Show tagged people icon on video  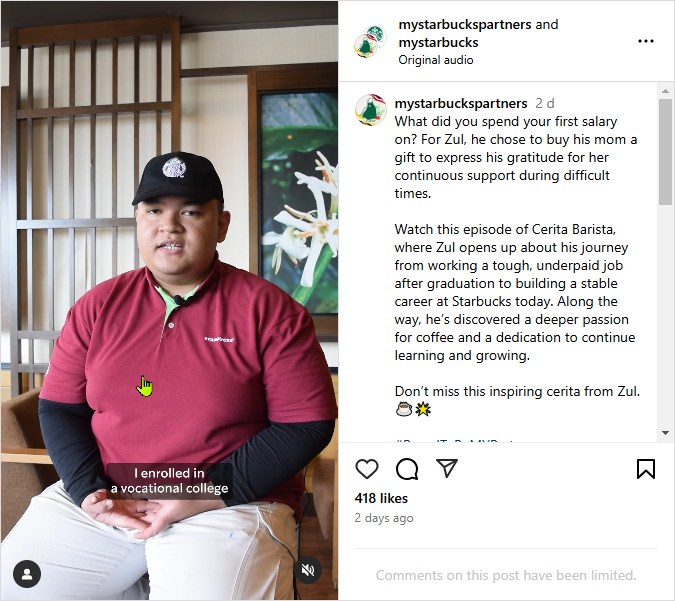pos(27,574)
